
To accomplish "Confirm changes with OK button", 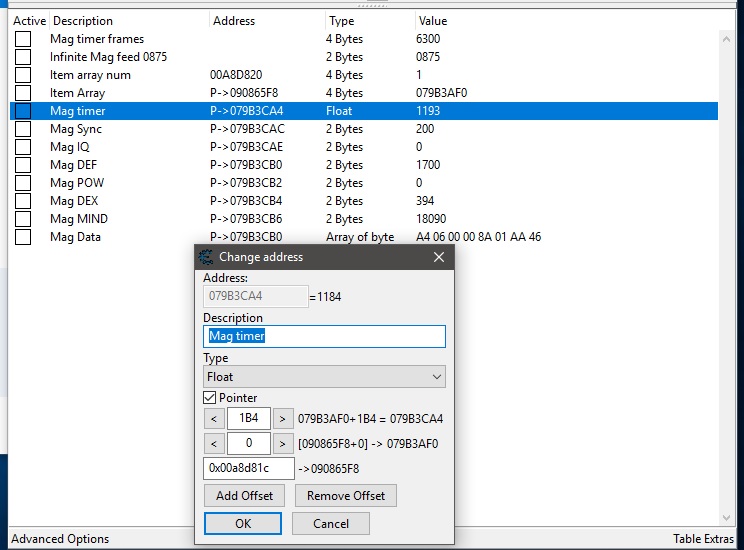I will click(243, 523).
